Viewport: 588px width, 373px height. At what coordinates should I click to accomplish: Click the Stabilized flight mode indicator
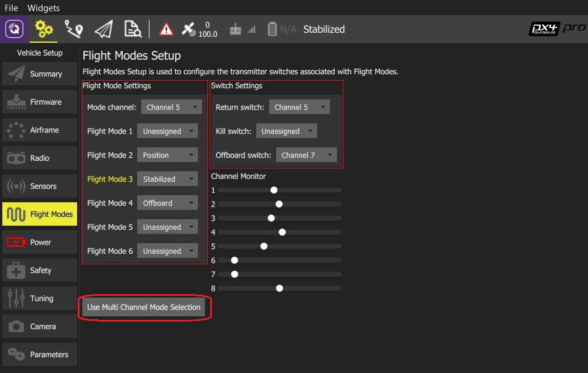click(324, 29)
